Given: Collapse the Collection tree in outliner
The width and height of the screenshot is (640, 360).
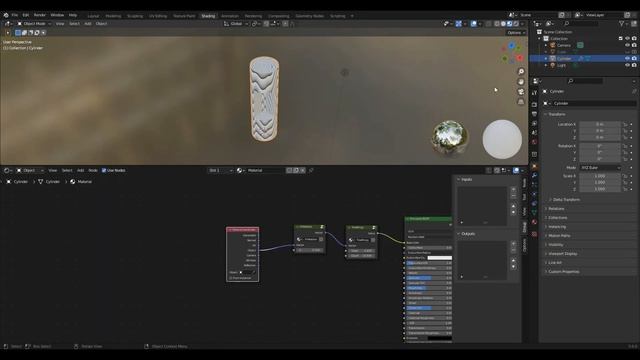Looking at the screenshot, I should click(540, 38).
